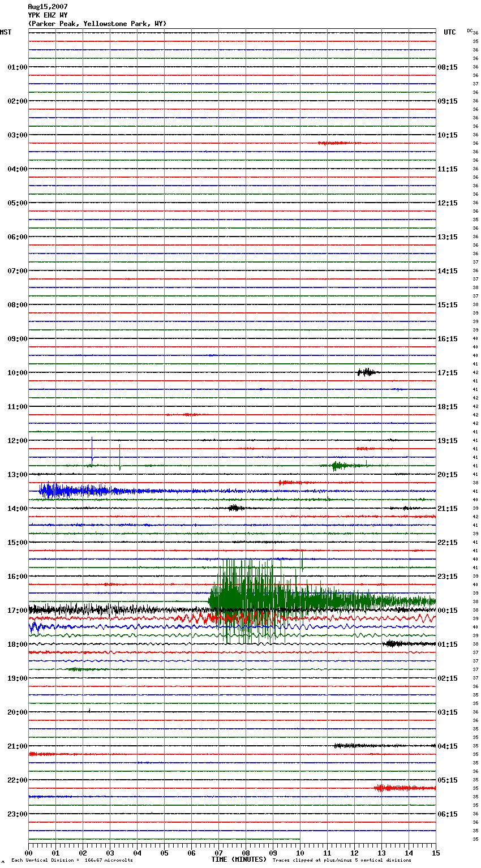The height and width of the screenshot is (868, 481).
Task: Click the 15 minute tick on bottom axis
Action: [x=436, y=853]
